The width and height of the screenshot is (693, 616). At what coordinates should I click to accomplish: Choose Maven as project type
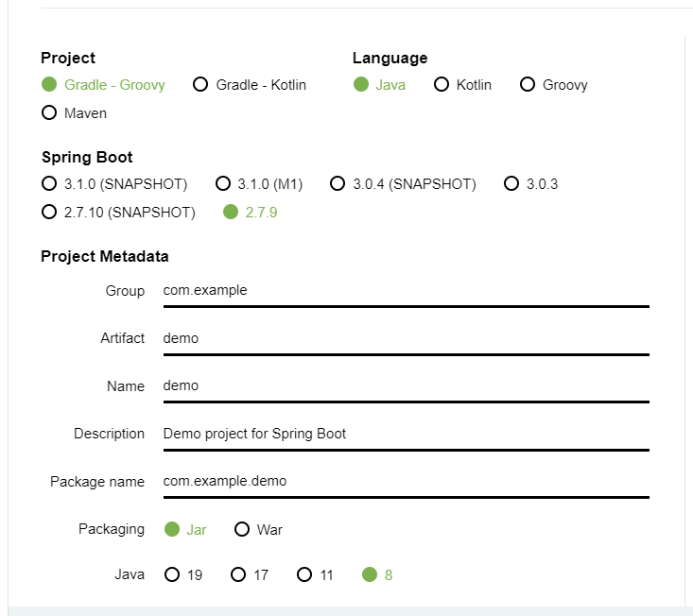tap(74, 113)
